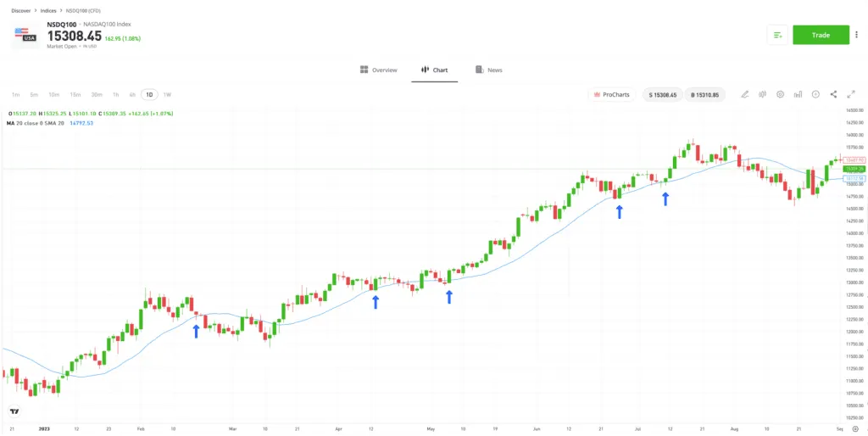Click the NSDQ100 (CFD) breadcrumb
This screenshot has width=868, height=436.
tap(81, 10)
